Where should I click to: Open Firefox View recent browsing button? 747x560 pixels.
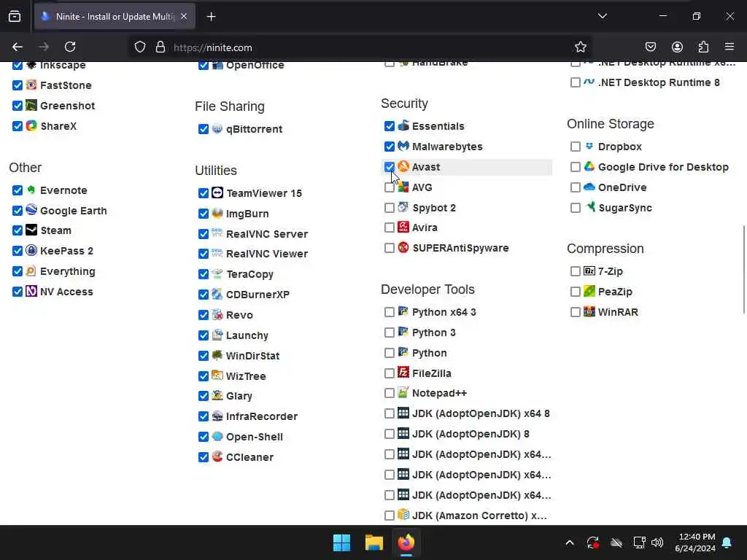[x=15, y=17]
